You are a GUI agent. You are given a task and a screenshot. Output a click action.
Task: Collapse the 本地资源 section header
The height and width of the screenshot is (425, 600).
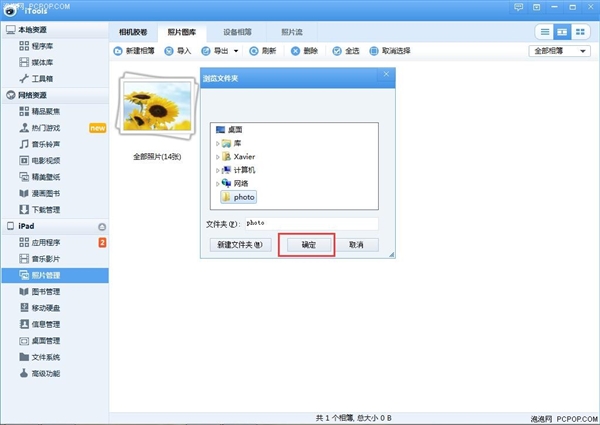point(55,30)
